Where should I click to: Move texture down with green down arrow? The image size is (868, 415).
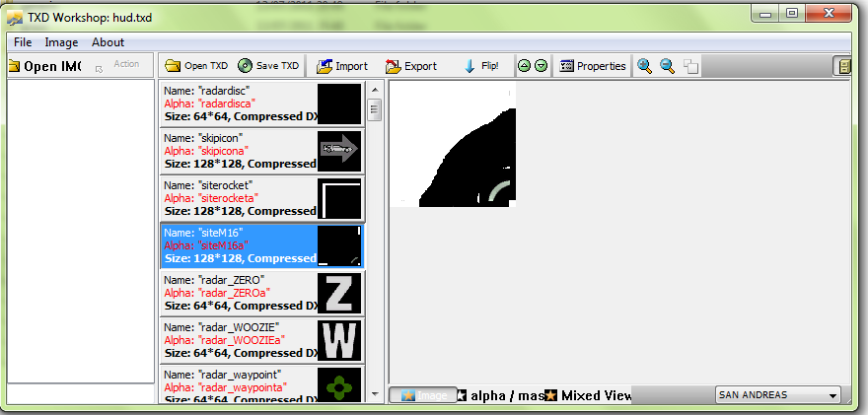coord(541,66)
